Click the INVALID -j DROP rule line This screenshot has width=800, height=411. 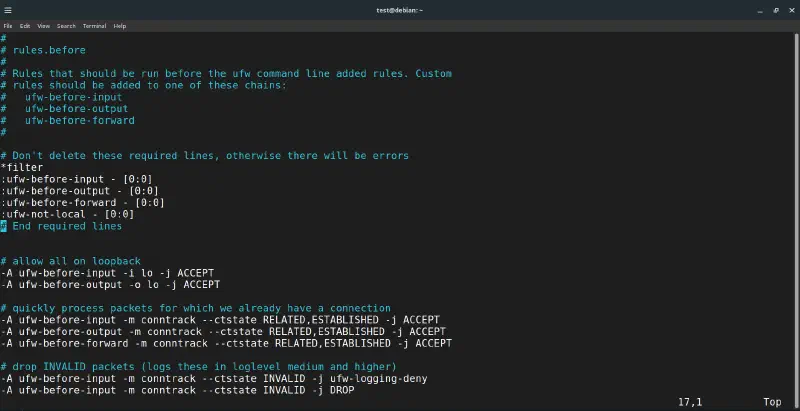point(177,390)
